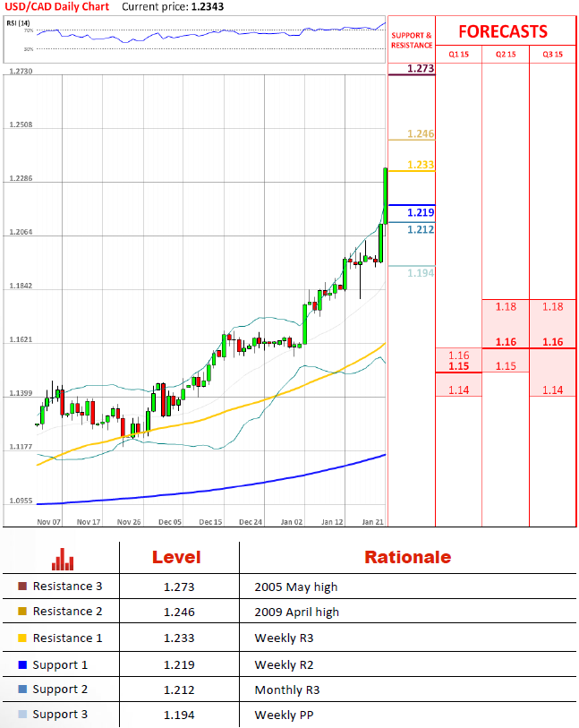Click the 'Resistance 1' row label

[67, 638]
